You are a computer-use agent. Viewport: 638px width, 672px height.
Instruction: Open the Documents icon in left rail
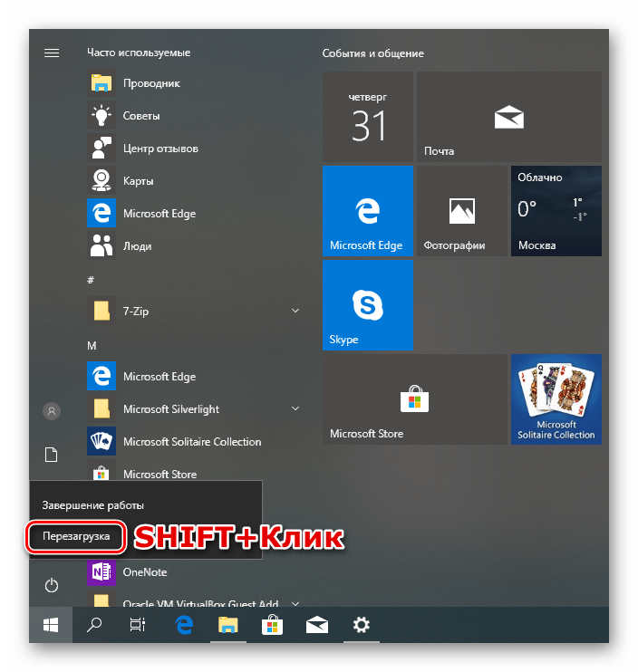click(x=52, y=455)
